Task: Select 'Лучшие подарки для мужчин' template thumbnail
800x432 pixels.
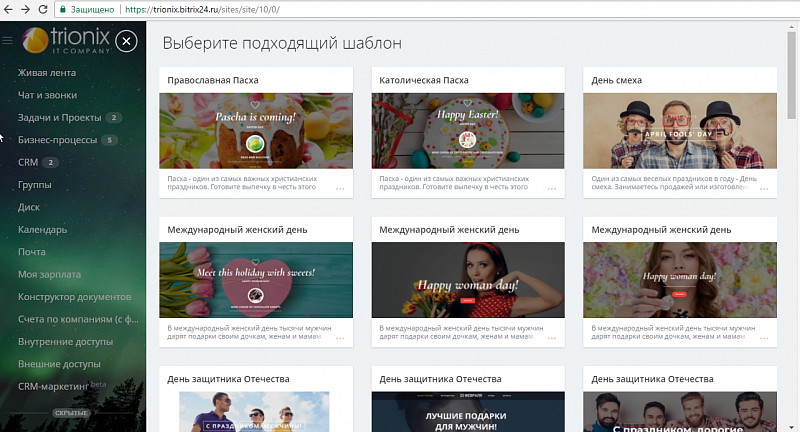Action: pyautogui.click(x=468, y=412)
